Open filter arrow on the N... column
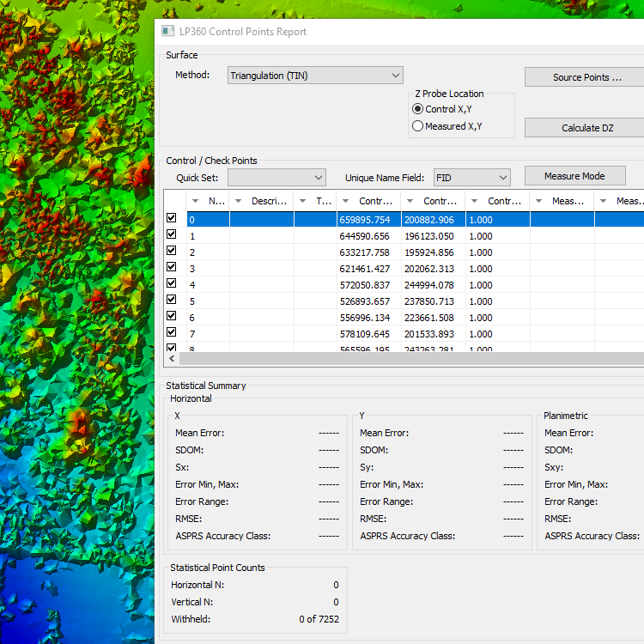The width and height of the screenshot is (644, 644). tap(196, 201)
